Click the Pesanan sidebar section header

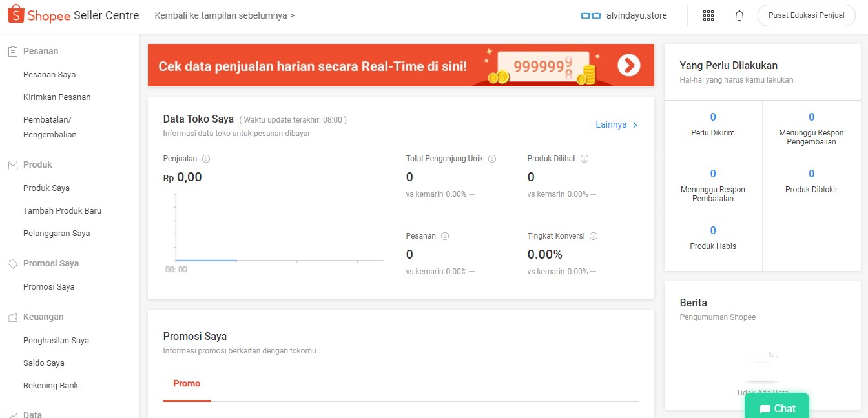[41, 51]
